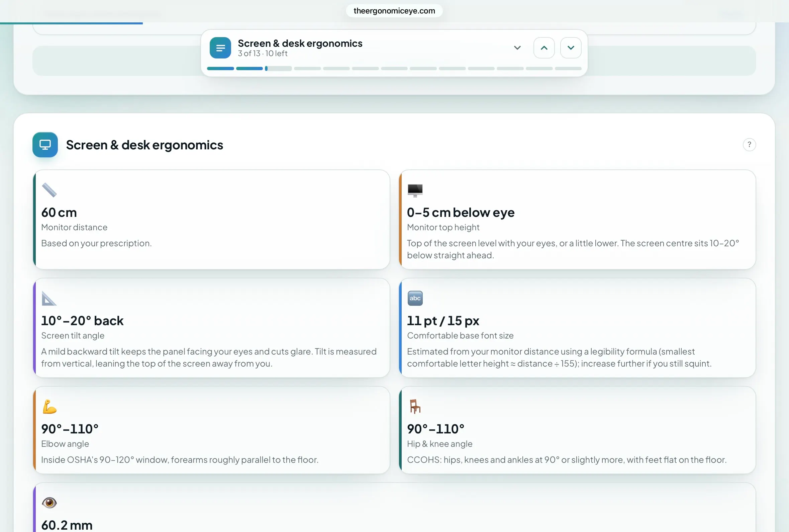This screenshot has height=532, width=789.
Task: Expand the section navigator dropdown chevron
Action: pyautogui.click(x=517, y=48)
